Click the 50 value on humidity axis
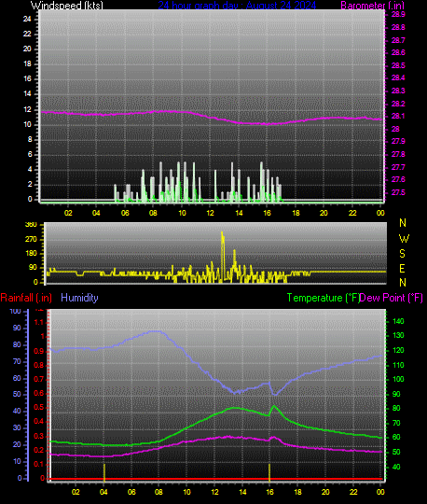 [x=17, y=394]
